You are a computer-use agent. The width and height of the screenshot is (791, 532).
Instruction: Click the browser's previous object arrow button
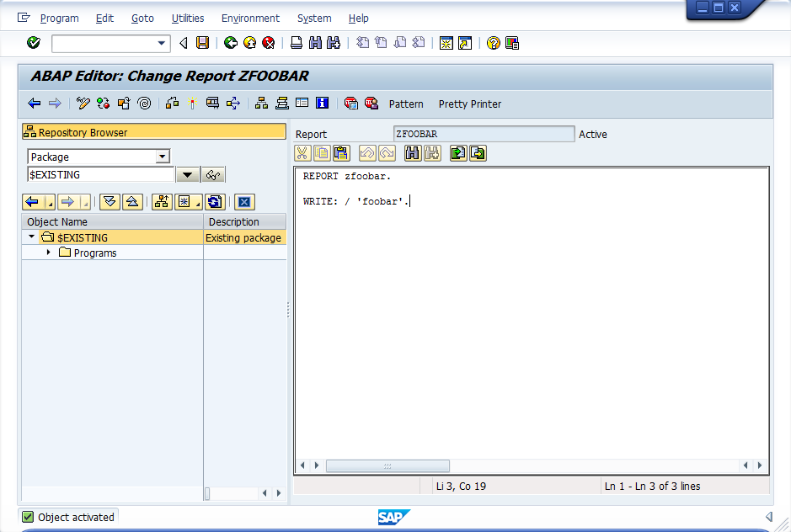pos(33,202)
